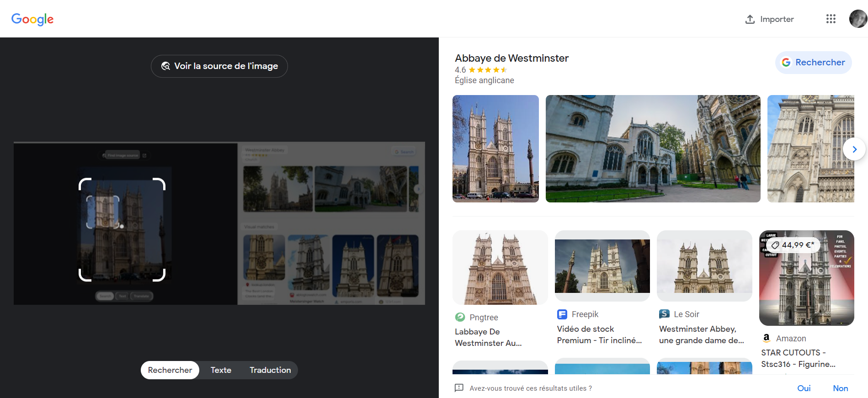Viewport: 868px width, 398px height.
Task: Click Vidéo de stock Premium title
Action: pos(599,334)
